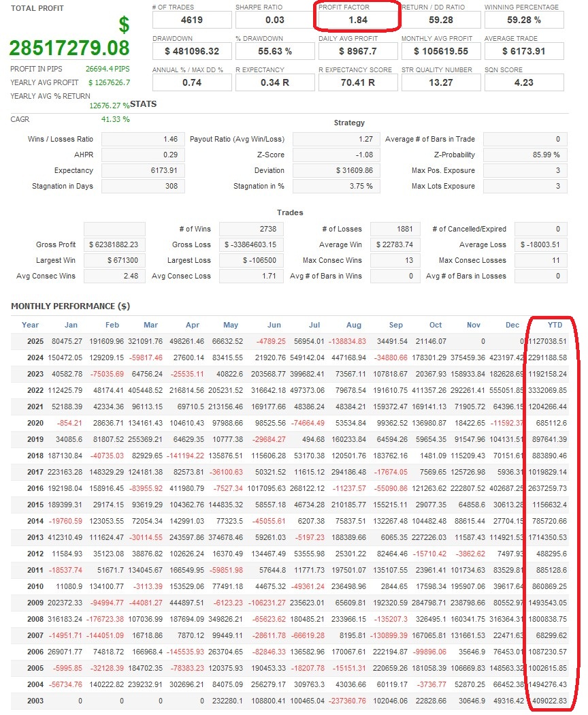The height and width of the screenshot is (715, 588).
Task: Click the Year column header
Action: pyautogui.click(x=30, y=325)
